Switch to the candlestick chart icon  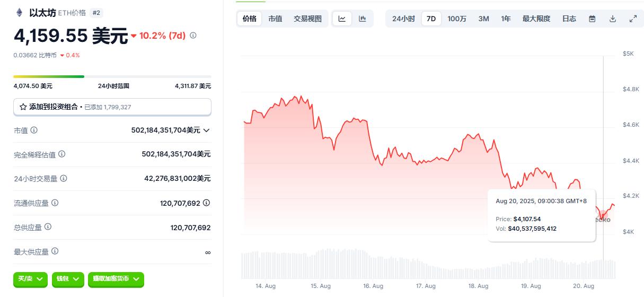click(x=363, y=19)
